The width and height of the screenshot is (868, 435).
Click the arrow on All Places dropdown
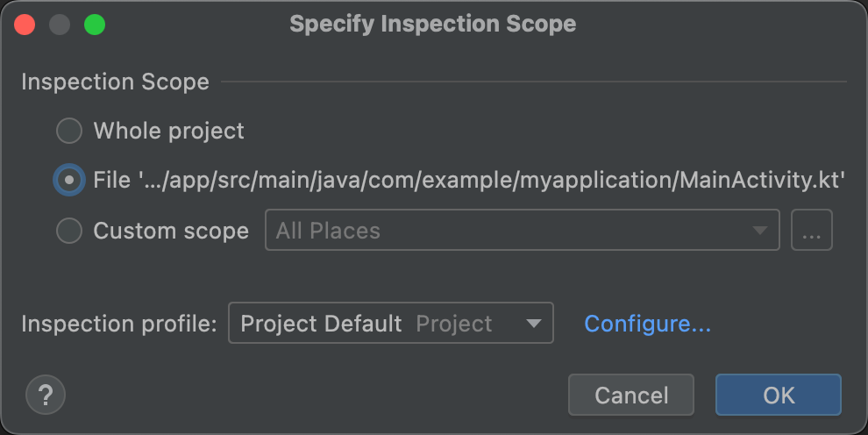pos(759,231)
